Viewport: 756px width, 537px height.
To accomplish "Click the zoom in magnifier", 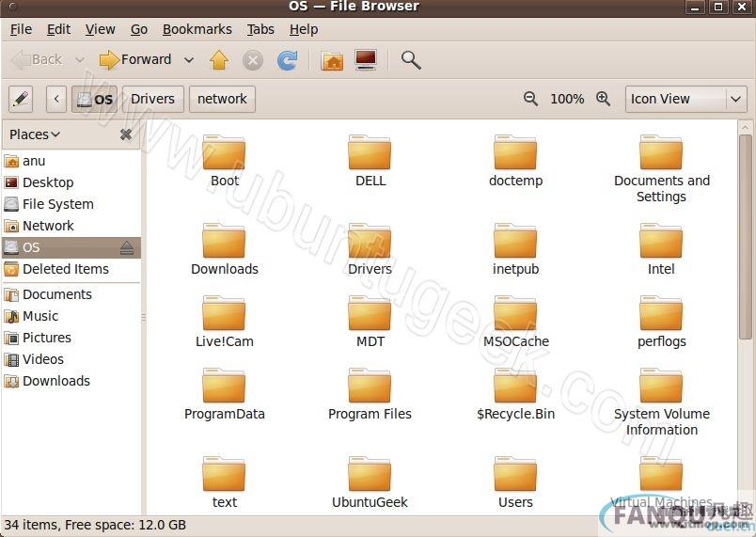I will pos(603,99).
